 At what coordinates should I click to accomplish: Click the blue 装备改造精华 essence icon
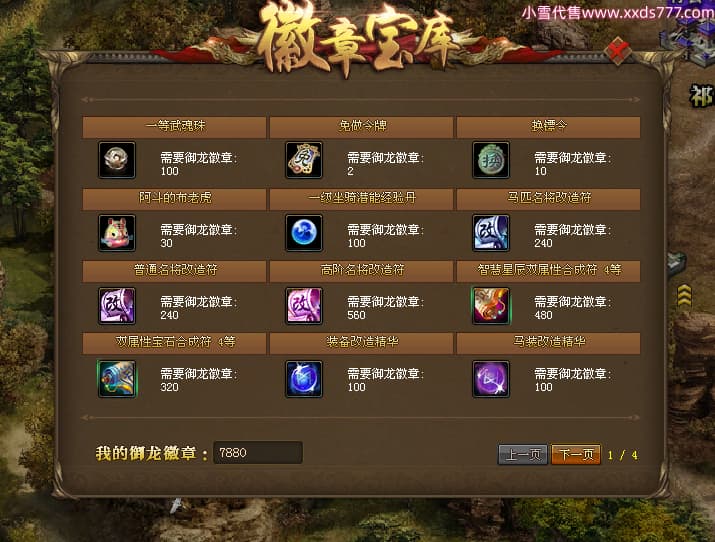point(304,378)
